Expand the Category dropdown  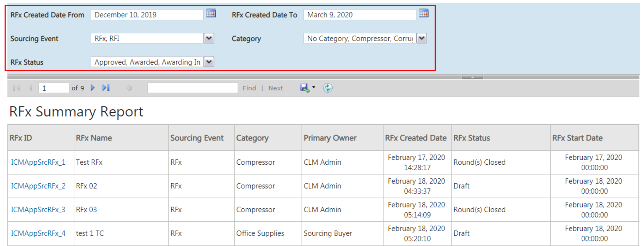point(422,38)
